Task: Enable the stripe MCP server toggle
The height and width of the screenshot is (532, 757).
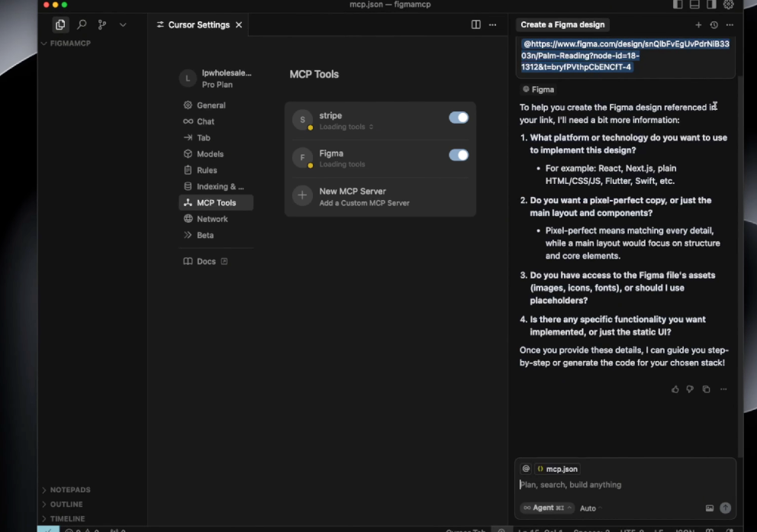Action: pos(459,118)
